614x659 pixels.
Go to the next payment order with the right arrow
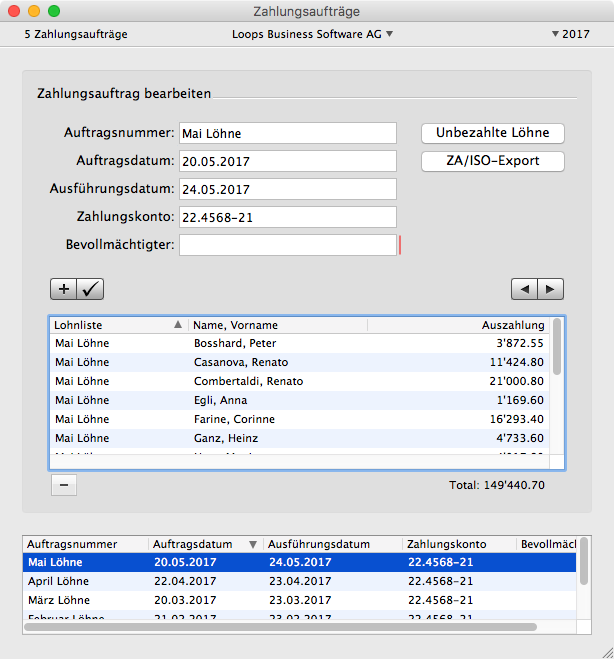coord(550,289)
